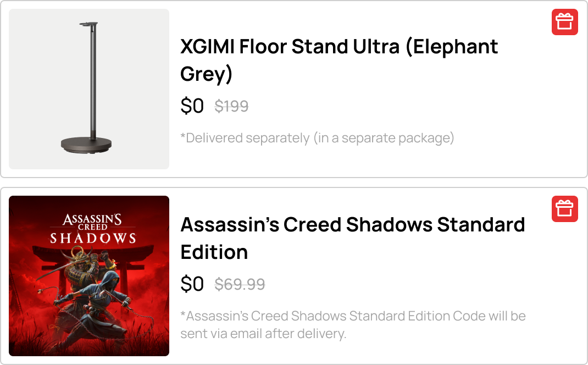The image size is (588, 365).
Task: Click the armored samurai in the cover art
Action: click(x=81, y=269)
